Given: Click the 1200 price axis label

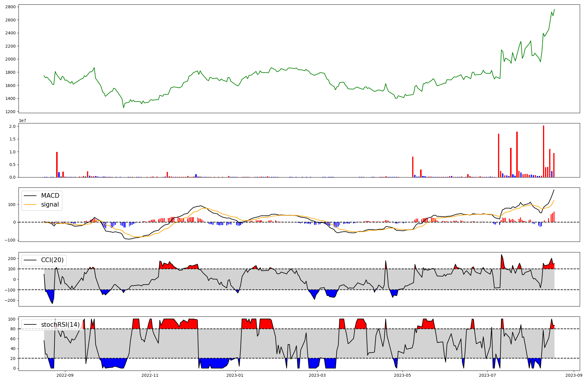Looking at the screenshot, I should pyautogui.click(x=11, y=112).
